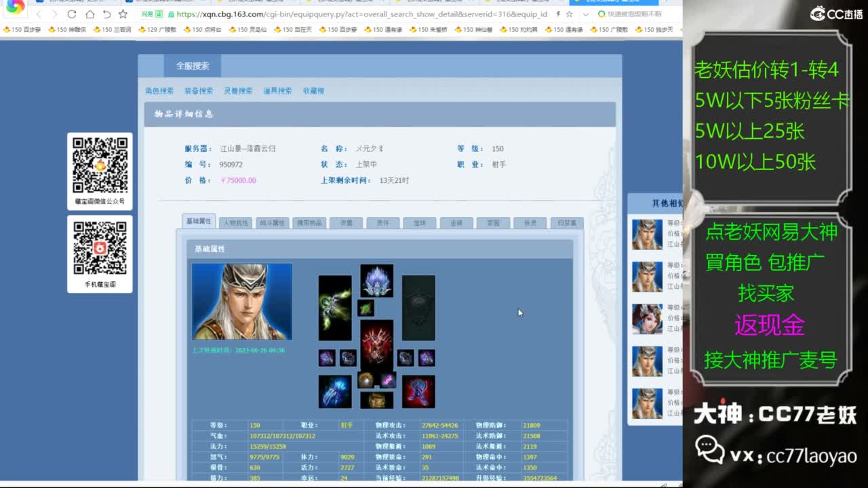The height and width of the screenshot is (488, 868).
Task: Click the far-right purple ring accessory icon
Action: [x=427, y=358]
